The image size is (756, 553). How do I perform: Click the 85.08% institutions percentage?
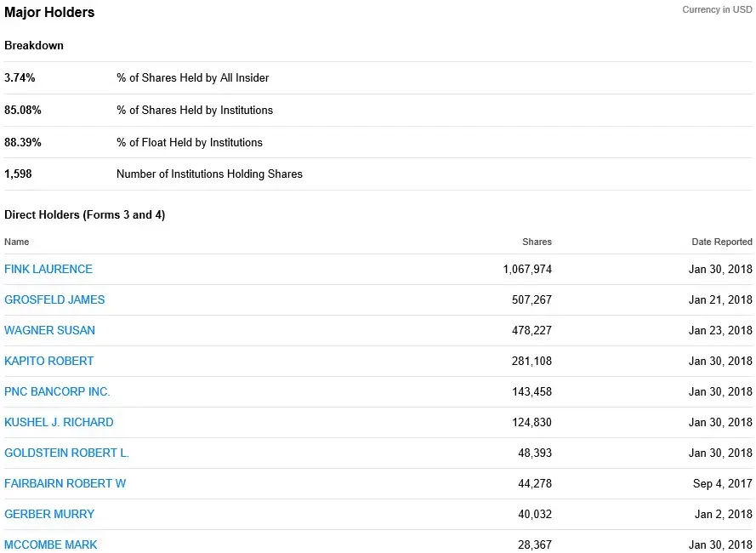(23, 110)
